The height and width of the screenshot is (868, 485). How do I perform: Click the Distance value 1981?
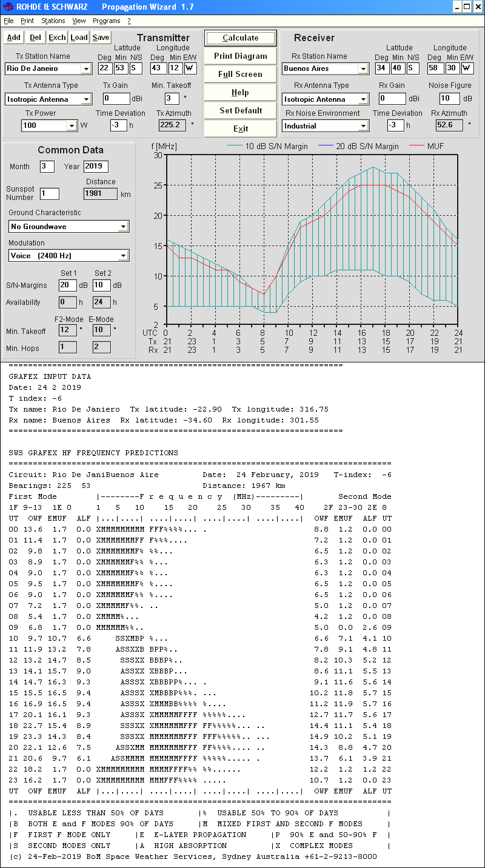point(101,194)
